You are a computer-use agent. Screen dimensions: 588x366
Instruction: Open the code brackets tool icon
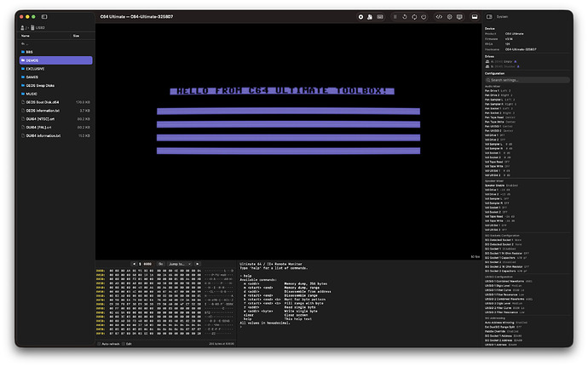[x=439, y=17]
